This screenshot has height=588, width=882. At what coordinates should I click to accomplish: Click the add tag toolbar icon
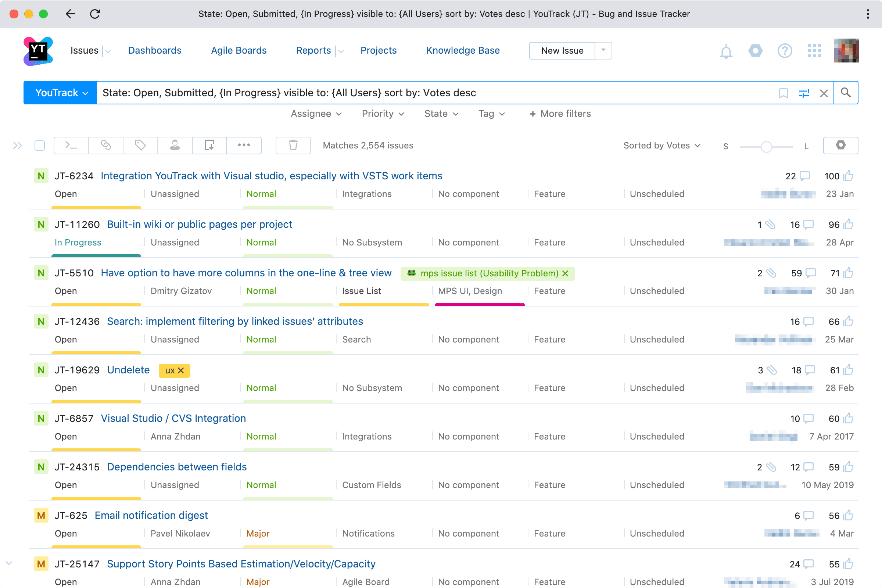[140, 145]
